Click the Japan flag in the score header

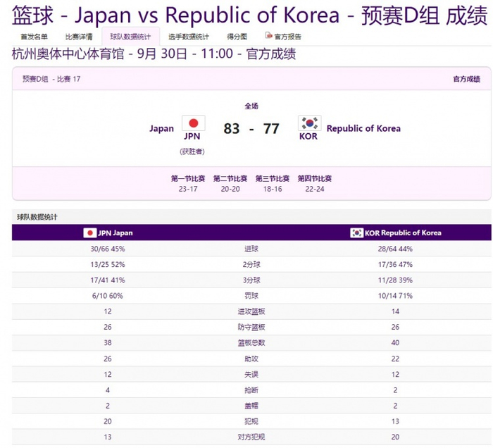[x=193, y=123]
